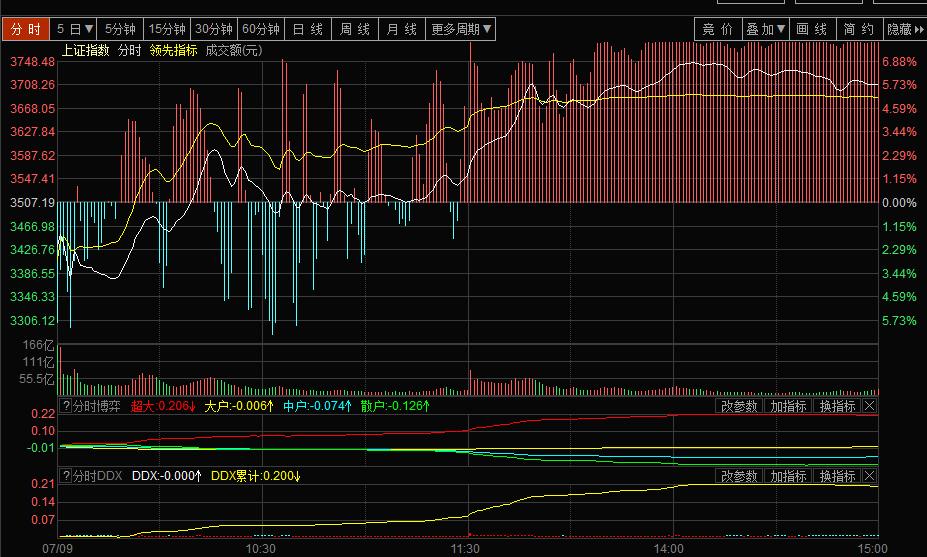Switch to 简约 simple mode
Viewport: 927px width, 557px height.
858,29
